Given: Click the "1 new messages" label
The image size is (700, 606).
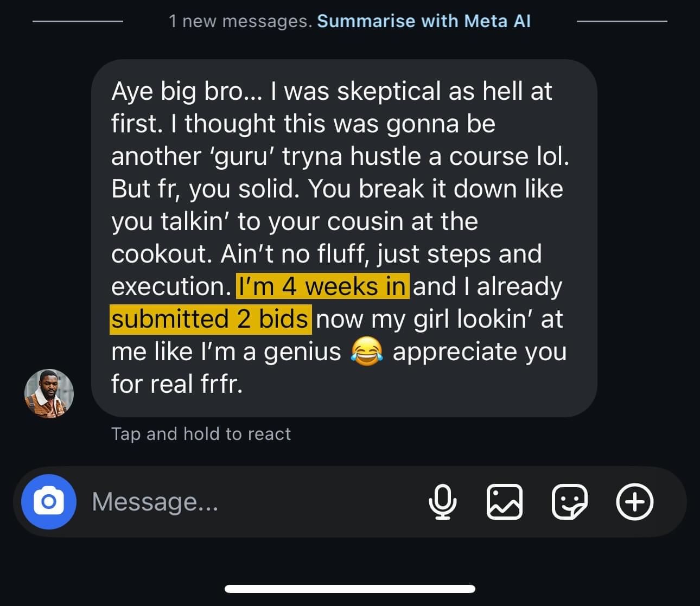Looking at the screenshot, I should pyautogui.click(x=240, y=21).
